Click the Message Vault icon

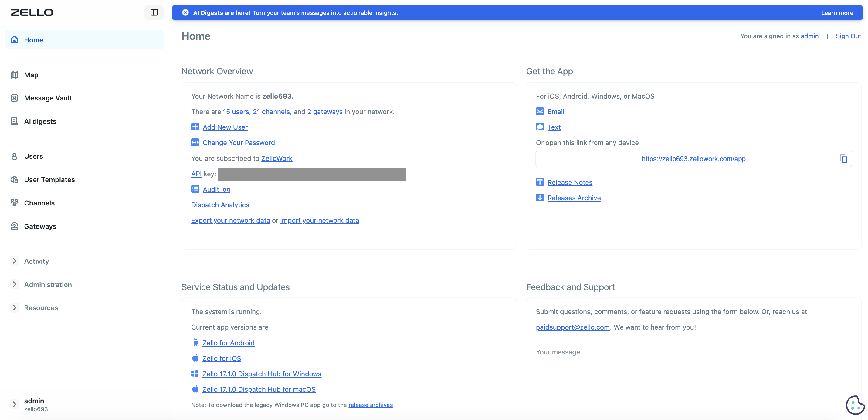tap(15, 98)
